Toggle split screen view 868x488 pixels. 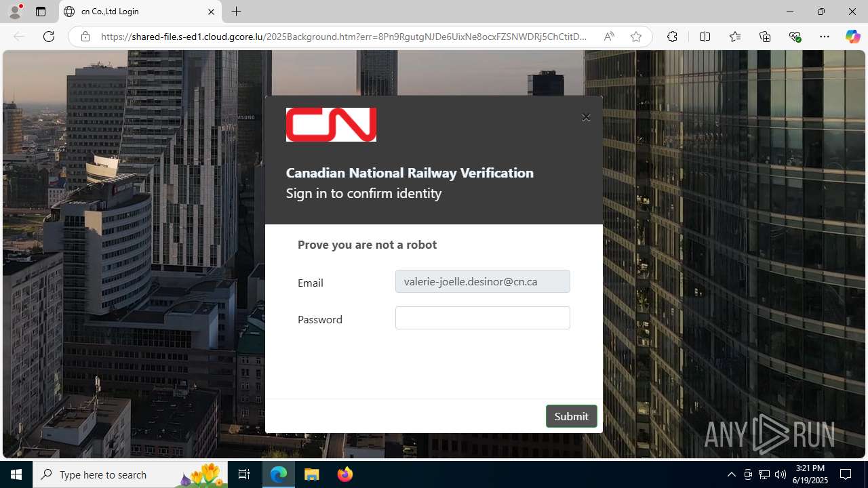pyautogui.click(x=705, y=37)
